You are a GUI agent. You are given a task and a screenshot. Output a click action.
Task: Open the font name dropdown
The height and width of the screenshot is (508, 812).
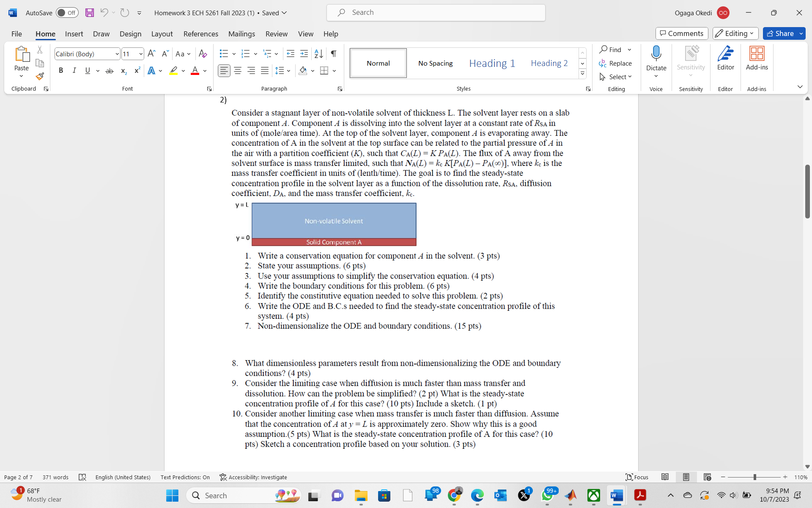click(117, 54)
